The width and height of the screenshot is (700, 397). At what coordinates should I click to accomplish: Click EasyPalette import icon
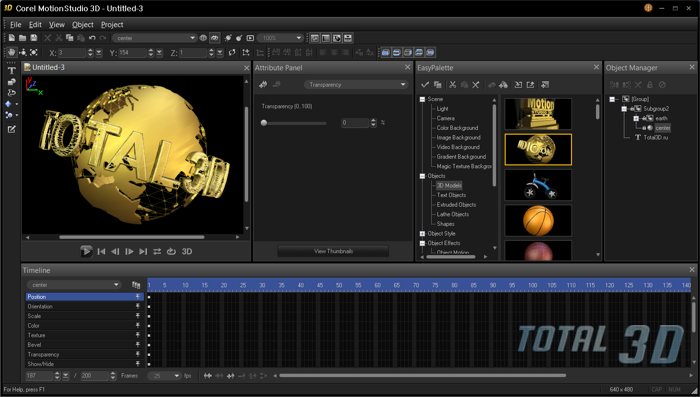[518, 84]
